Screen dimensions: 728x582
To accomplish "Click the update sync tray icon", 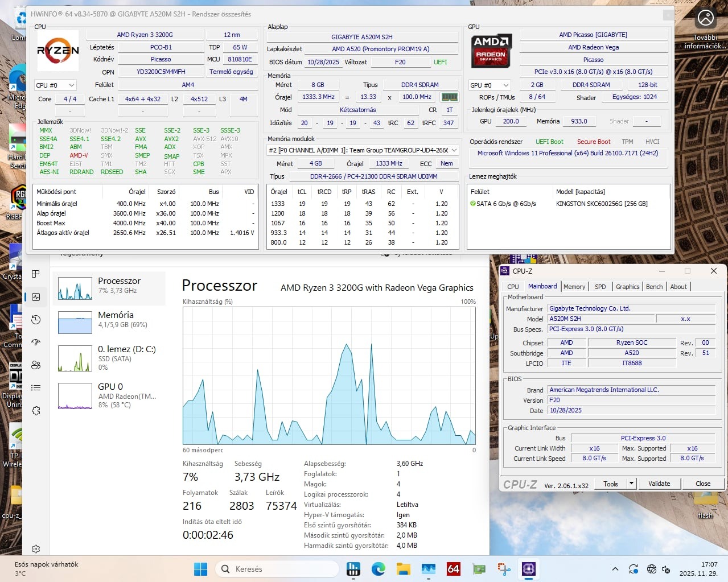I will coord(634,569).
